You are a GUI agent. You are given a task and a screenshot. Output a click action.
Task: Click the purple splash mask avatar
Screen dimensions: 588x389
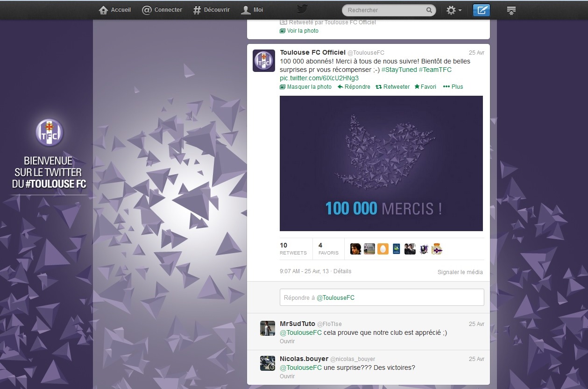[424, 249]
